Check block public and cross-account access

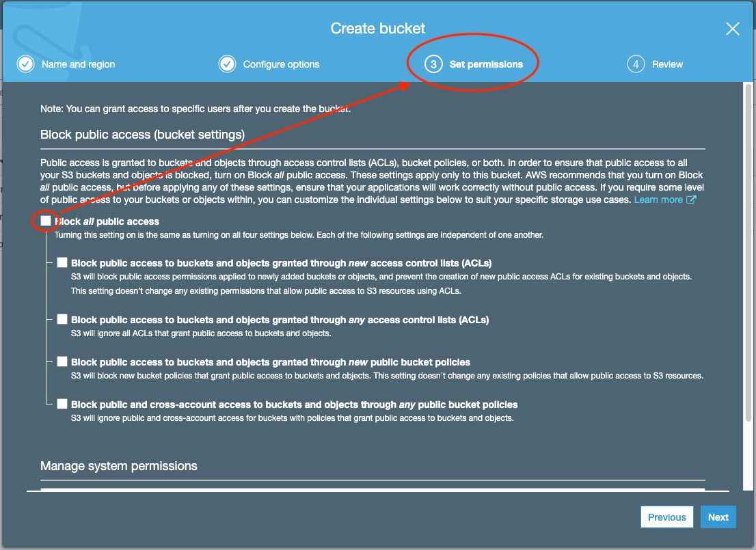(62, 404)
